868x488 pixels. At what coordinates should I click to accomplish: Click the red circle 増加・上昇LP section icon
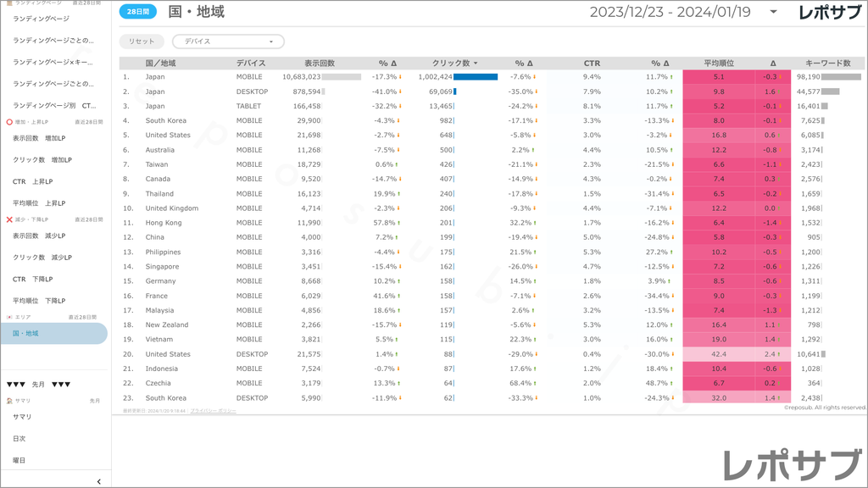point(9,122)
